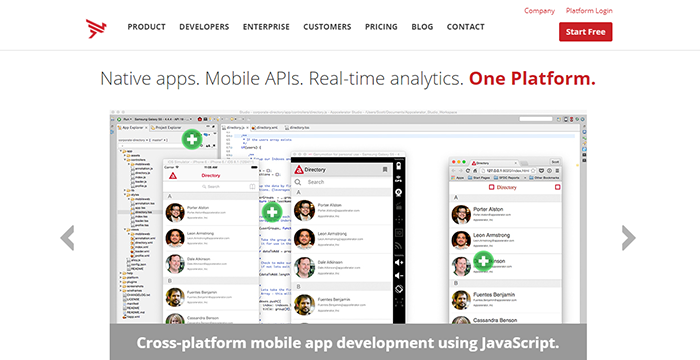The width and height of the screenshot is (700, 360).
Task: Click the cross-platform JavaScript caption banner
Action: pos(348,342)
